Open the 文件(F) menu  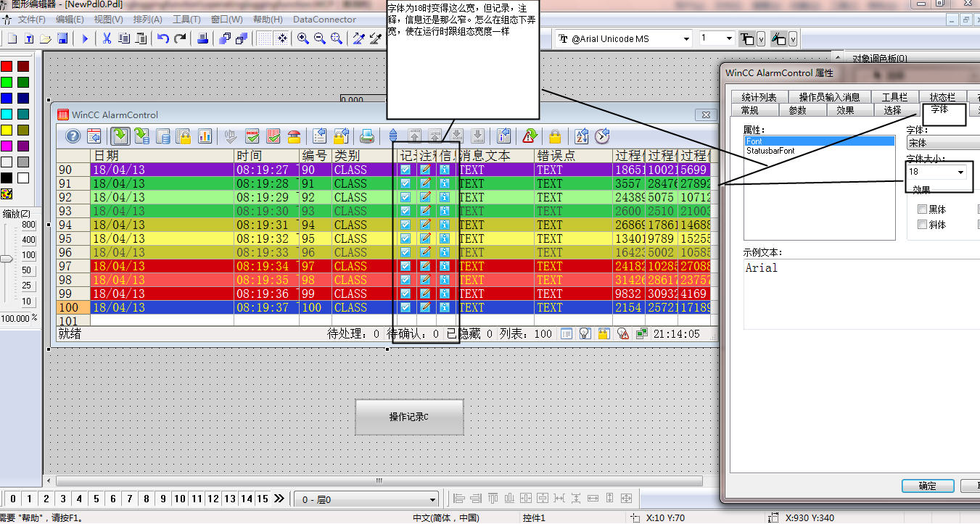[31, 20]
